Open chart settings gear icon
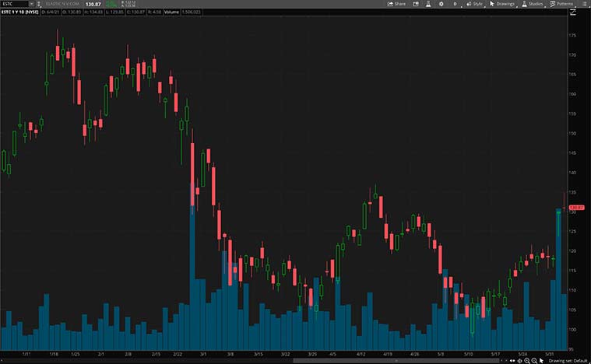591x364 pixels. point(441,4)
